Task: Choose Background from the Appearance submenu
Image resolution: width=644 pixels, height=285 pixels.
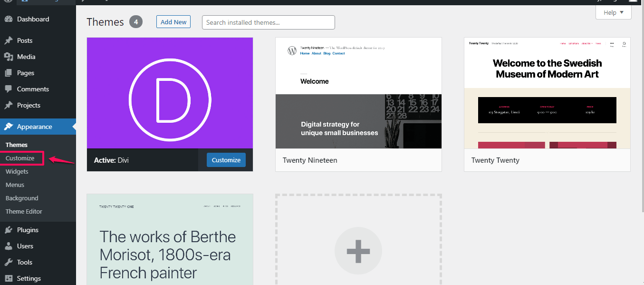Action: click(x=21, y=198)
